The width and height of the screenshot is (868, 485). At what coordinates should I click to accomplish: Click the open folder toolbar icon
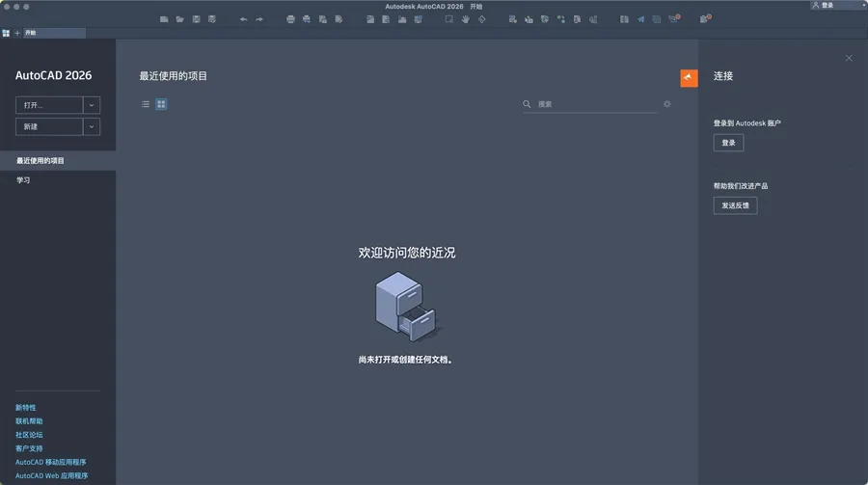[180, 19]
